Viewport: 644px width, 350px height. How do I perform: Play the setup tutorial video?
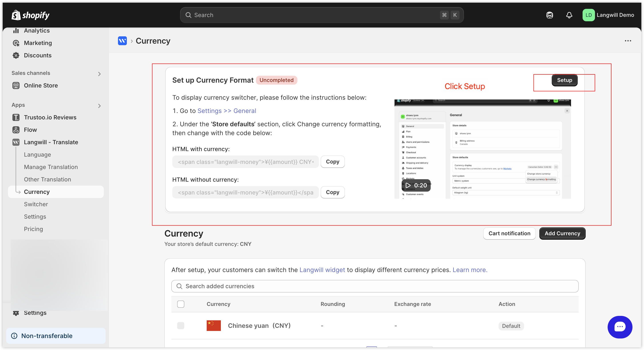416,185
